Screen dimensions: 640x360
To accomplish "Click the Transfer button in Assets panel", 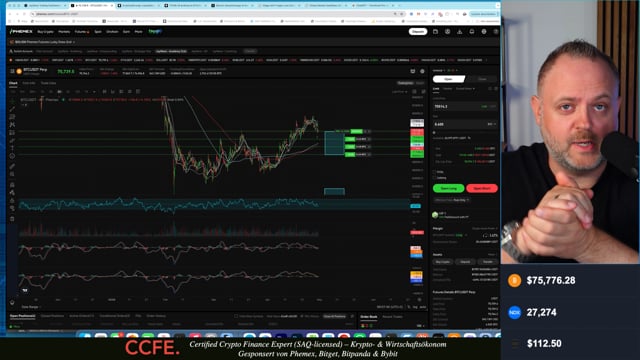I will (487, 262).
